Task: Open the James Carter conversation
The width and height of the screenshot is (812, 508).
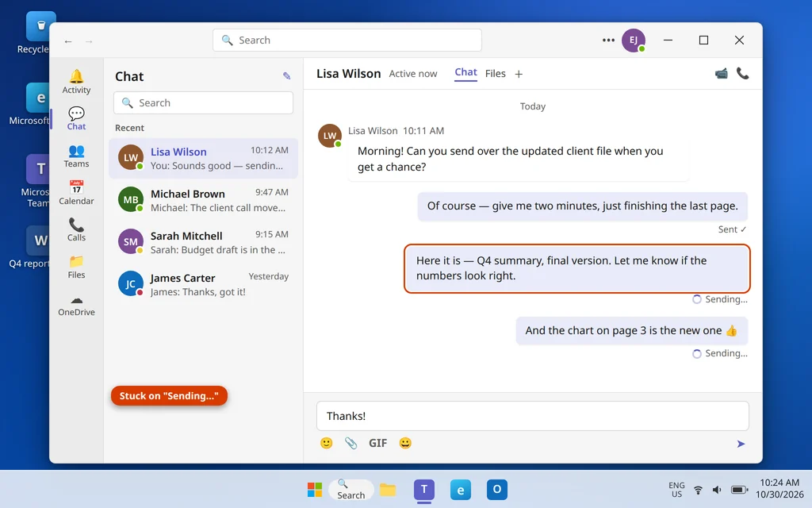Action: point(204,284)
